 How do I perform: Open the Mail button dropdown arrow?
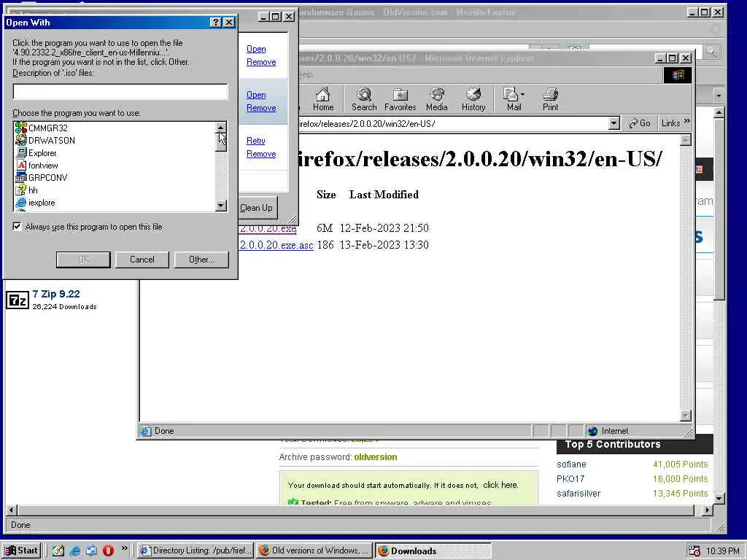click(x=522, y=94)
